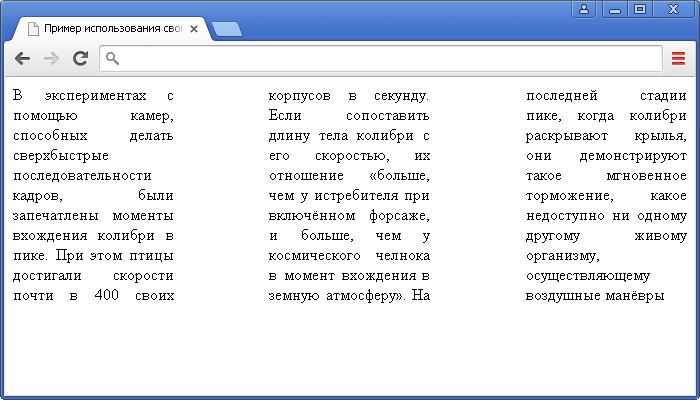Image resolution: width=700 pixels, height=400 pixels.
Task: Click the page icon on tab
Action: click(x=33, y=29)
